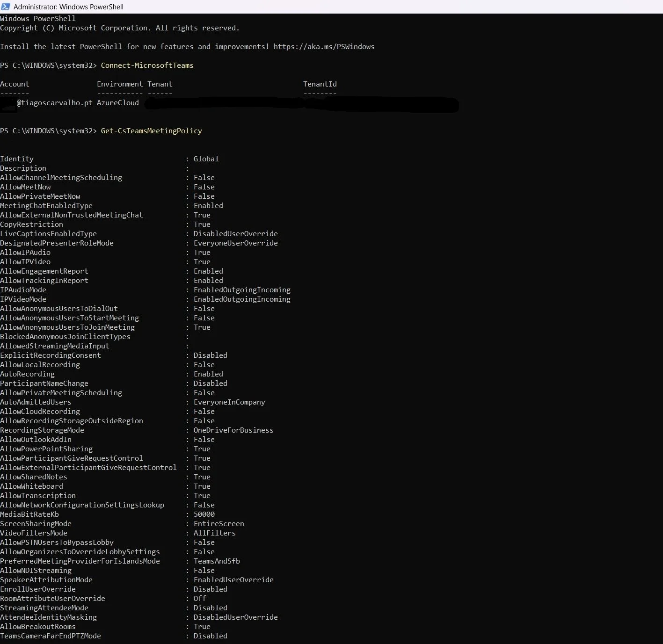Click the AllowRecordingStorageOutsideRegion property
Screen dimensions: 663x644
click(x=72, y=421)
